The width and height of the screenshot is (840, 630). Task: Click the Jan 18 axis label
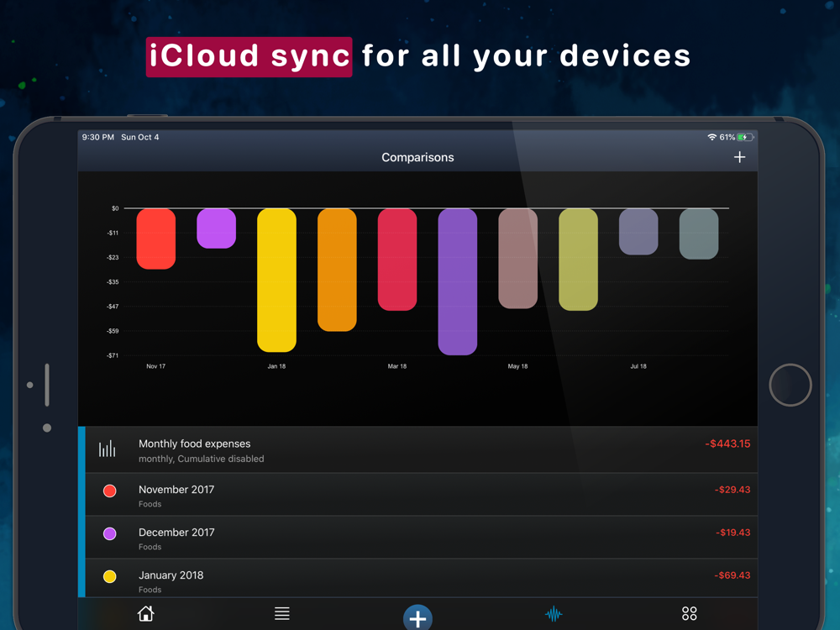[276, 366]
